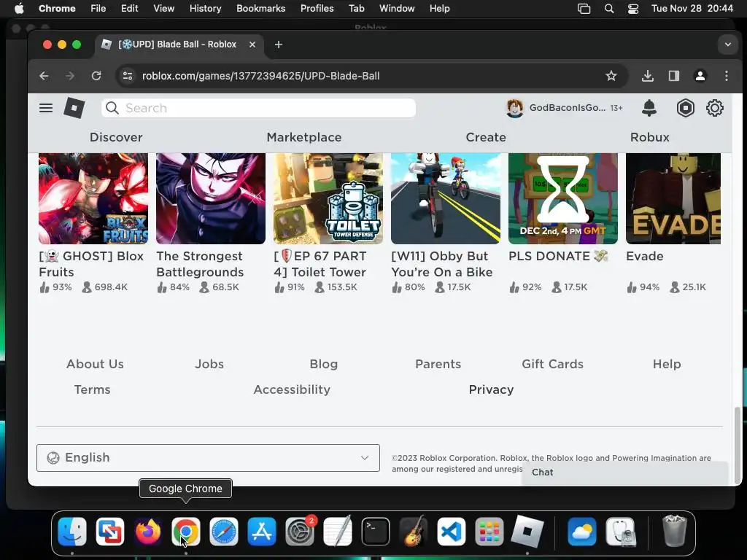Click the Chrome forward arrow
This screenshot has height=560, width=747.
70,76
